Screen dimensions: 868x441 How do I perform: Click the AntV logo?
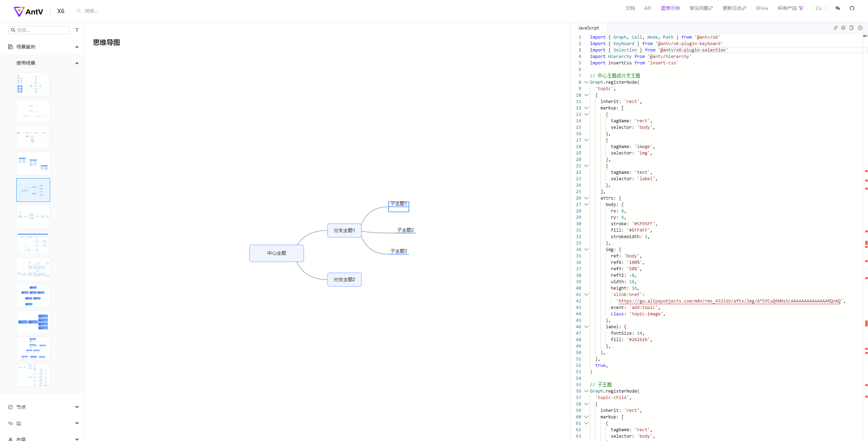28,11
